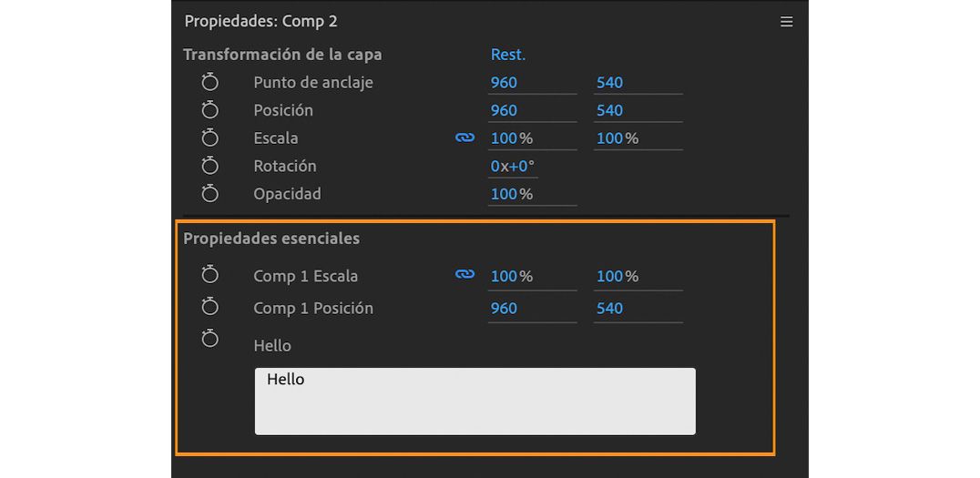
Task: Click the Rotación stopwatch icon
Action: (210, 167)
